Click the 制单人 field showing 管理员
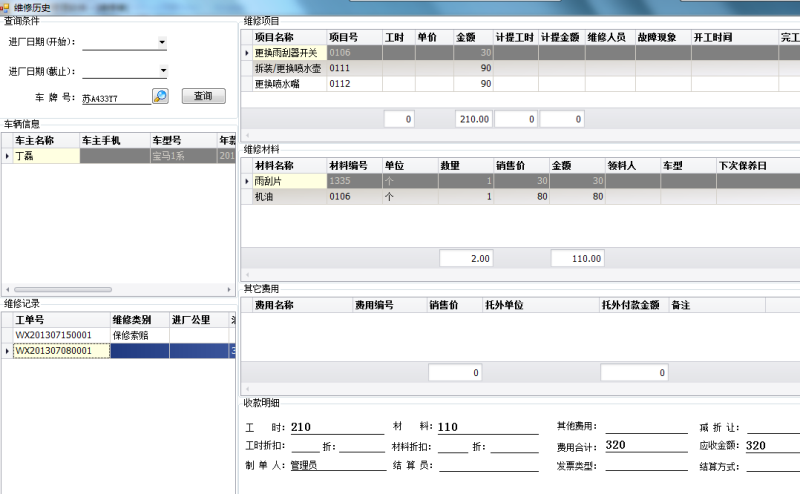 click(x=338, y=464)
